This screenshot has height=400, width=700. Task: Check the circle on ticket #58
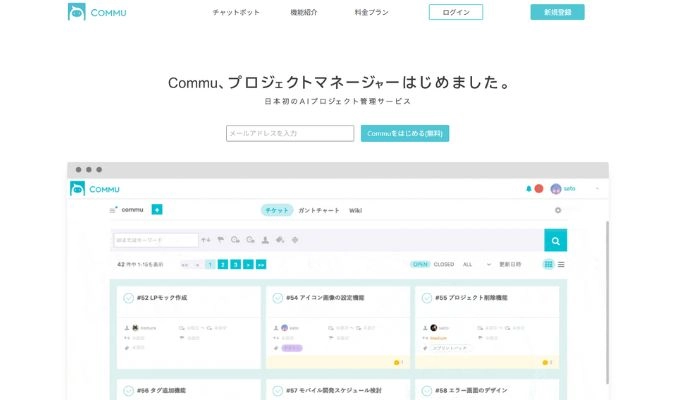[x=427, y=391]
